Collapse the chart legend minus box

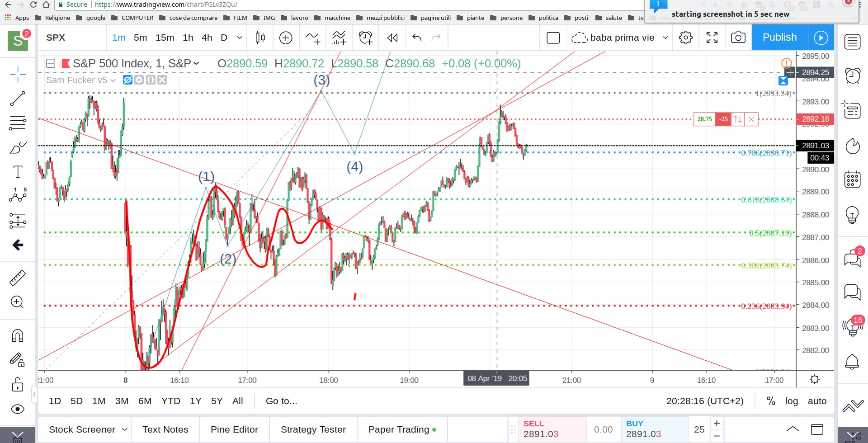(x=51, y=63)
